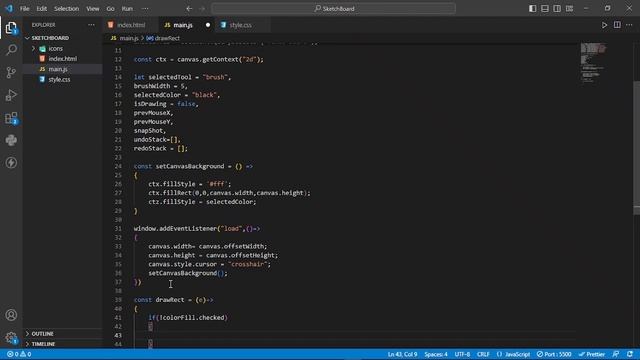
Task: Open the notifications bell in status bar
Action: tap(630, 354)
